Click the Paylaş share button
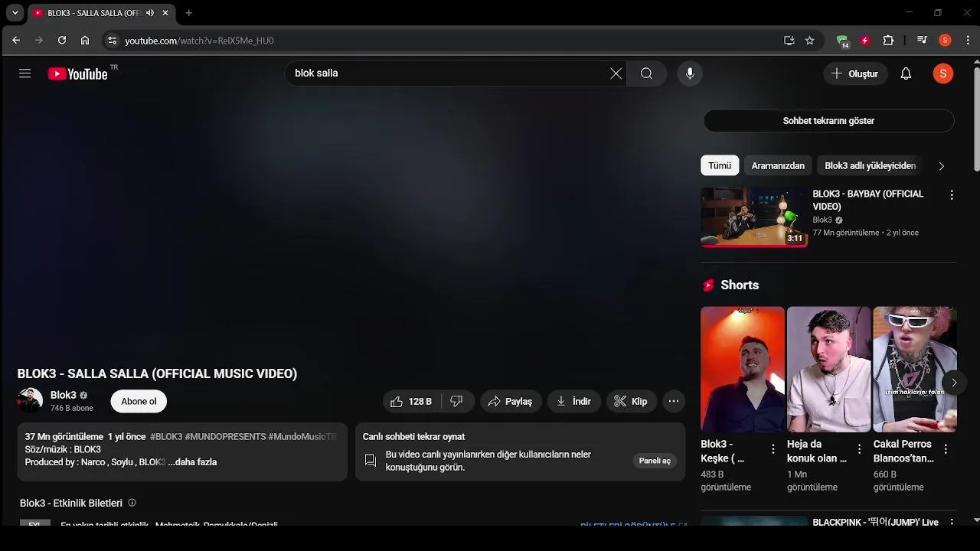 coord(510,401)
